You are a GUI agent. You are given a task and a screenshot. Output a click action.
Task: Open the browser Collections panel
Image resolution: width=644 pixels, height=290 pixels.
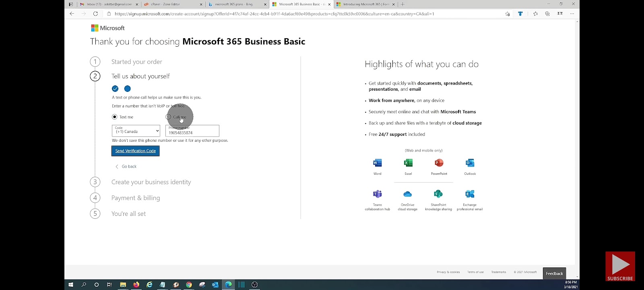(547, 14)
